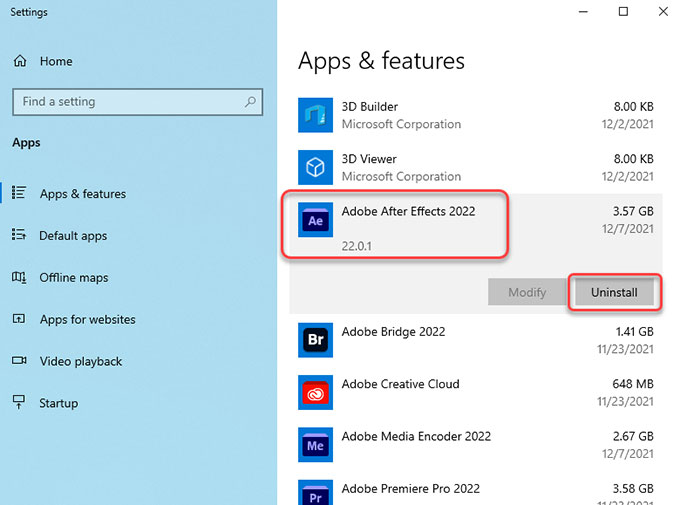Screen dimensions: 680x505
Task: Click the Find a setting field
Action: (137, 102)
